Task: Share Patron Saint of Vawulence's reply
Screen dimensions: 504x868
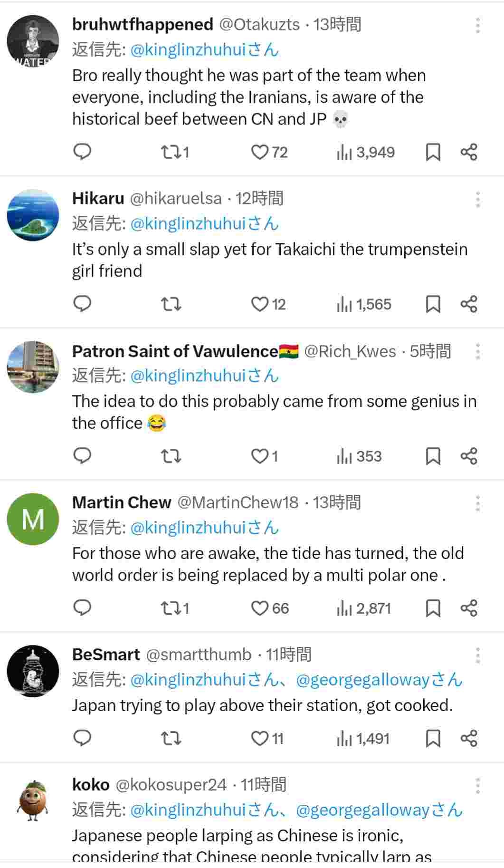Action: click(x=468, y=456)
